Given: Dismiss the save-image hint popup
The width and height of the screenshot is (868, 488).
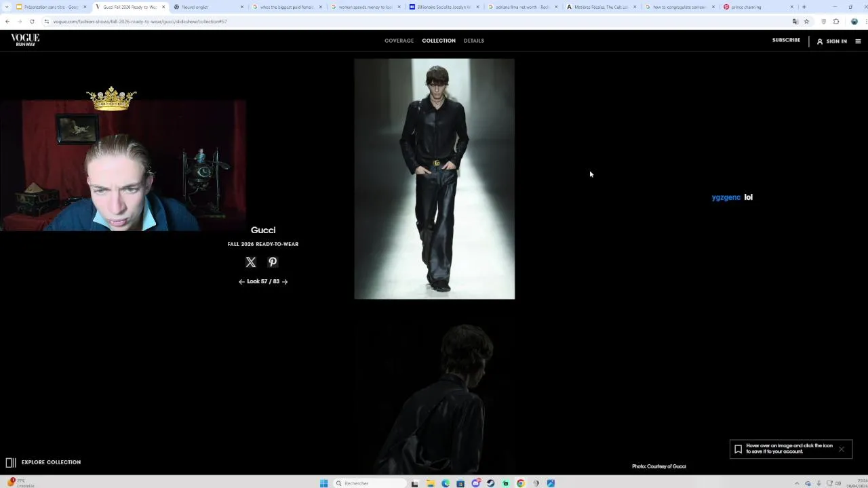Looking at the screenshot, I should [842, 449].
